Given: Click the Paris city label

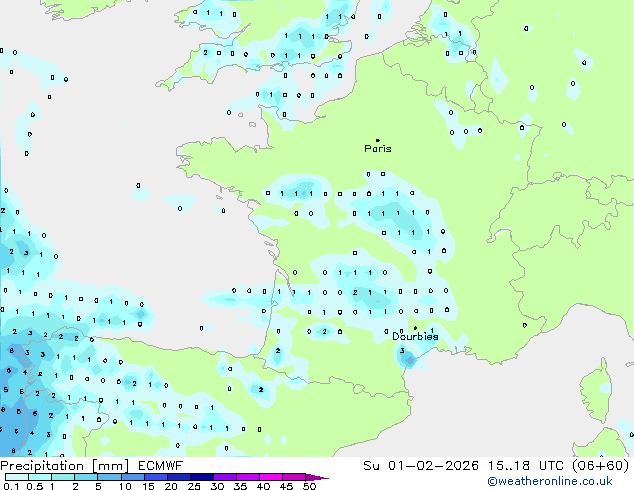Looking at the screenshot, I should (378, 149).
